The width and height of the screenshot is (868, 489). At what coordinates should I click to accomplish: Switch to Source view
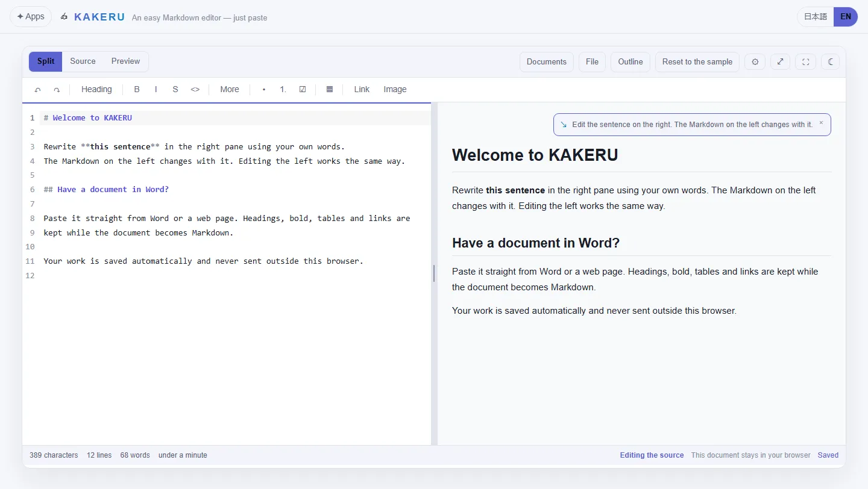pyautogui.click(x=83, y=61)
